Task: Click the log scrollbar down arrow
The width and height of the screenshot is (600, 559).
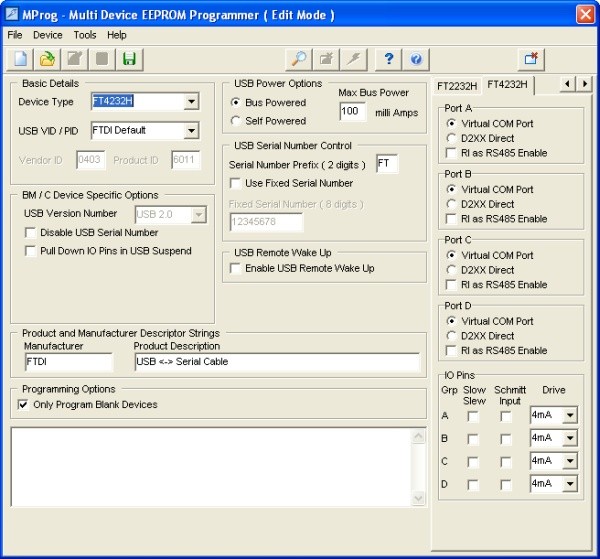Action: (418, 499)
